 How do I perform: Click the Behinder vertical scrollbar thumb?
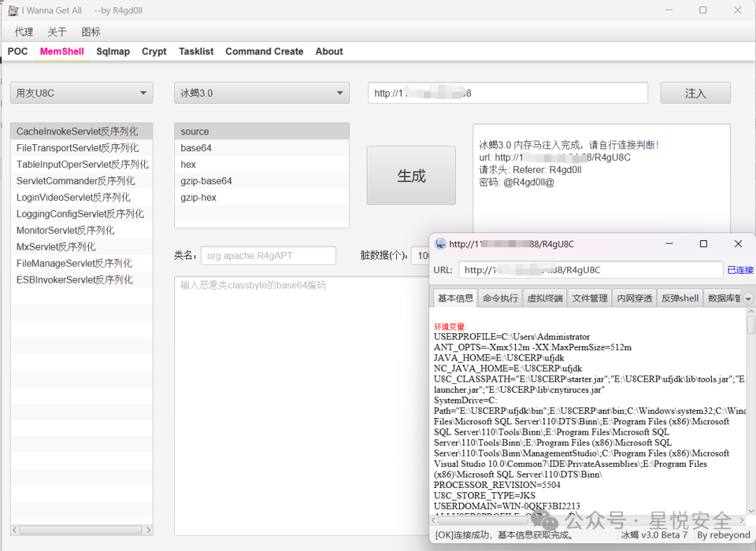click(x=750, y=325)
